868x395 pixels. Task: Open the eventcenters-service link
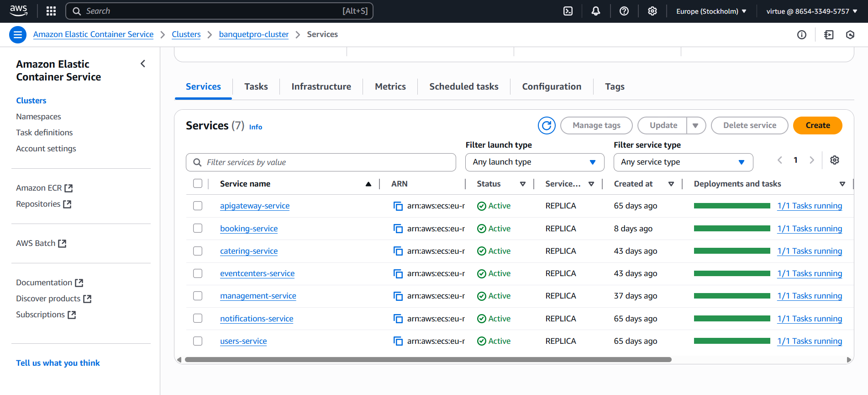pos(257,273)
